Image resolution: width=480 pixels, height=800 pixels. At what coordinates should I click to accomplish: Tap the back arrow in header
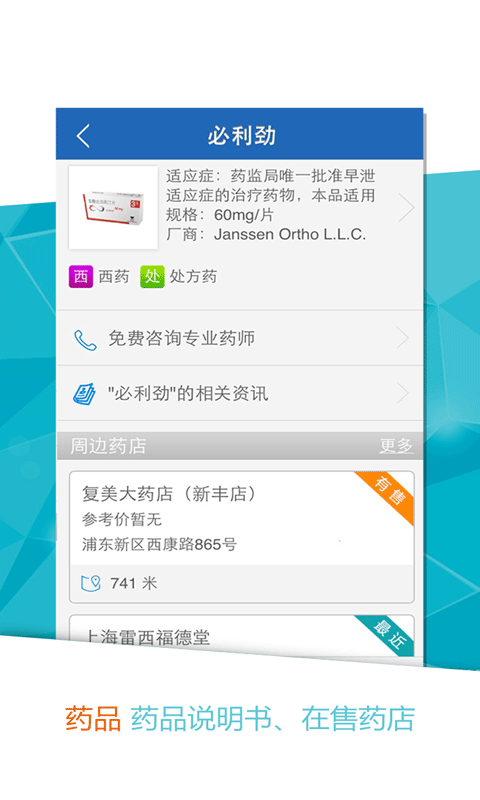click(83, 136)
